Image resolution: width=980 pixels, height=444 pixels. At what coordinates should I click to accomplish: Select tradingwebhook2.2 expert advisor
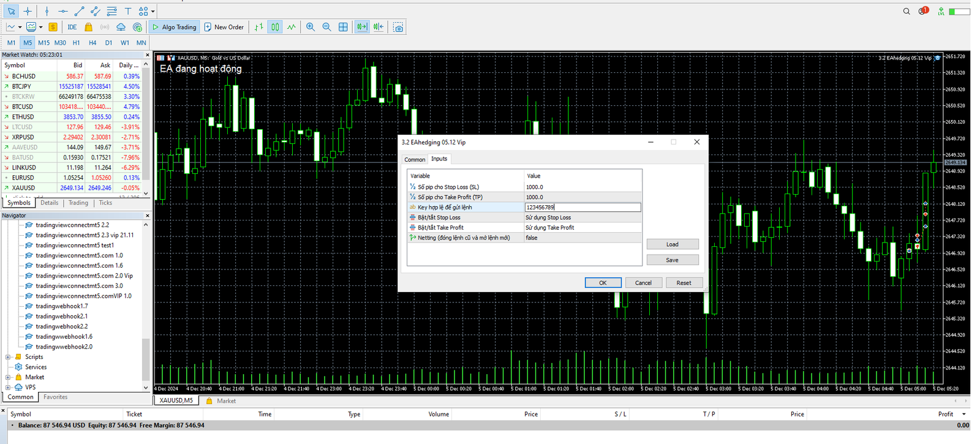point(61,326)
